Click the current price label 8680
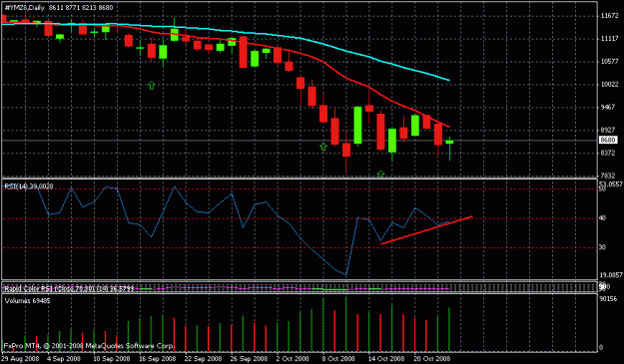Viewport: 624px width, 364px height. tap(608, 140)
